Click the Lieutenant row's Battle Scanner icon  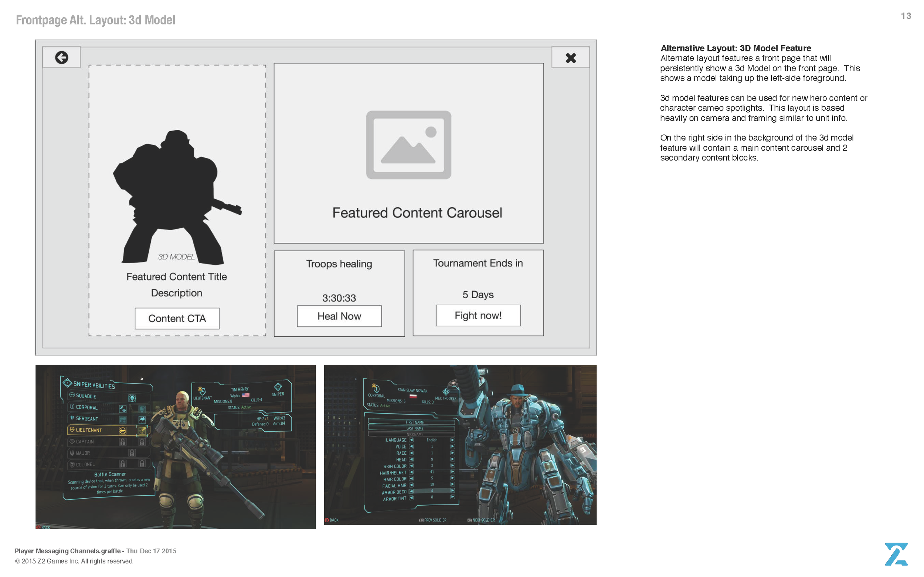click(142, 431)
